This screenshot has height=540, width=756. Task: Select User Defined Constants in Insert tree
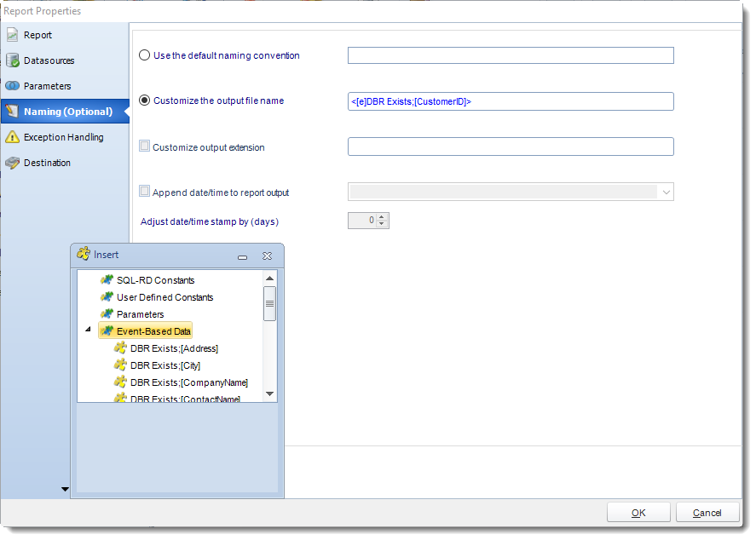pos(164,297)
